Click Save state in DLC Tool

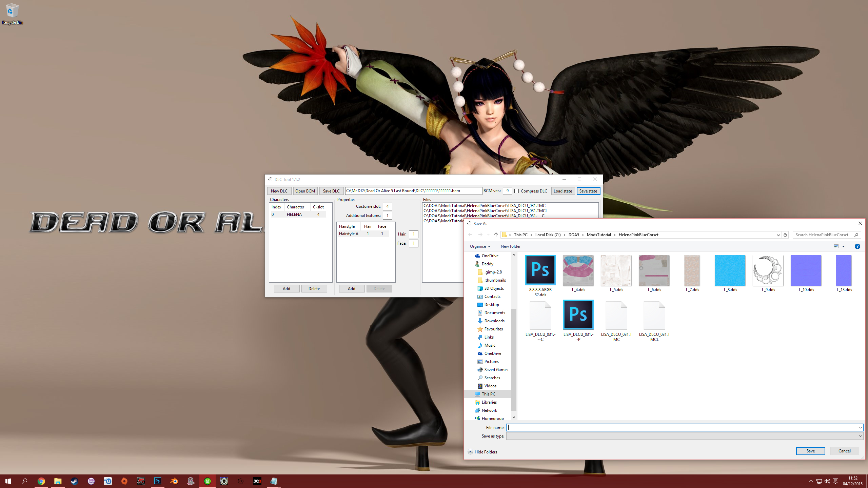tap(588, 191)
